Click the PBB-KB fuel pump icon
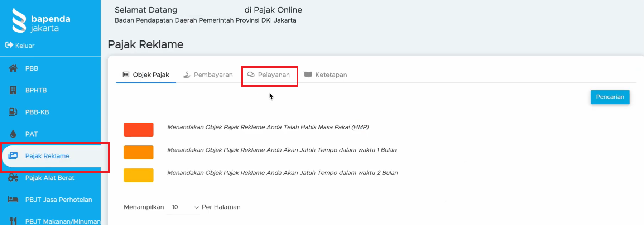 pos(13,112)
